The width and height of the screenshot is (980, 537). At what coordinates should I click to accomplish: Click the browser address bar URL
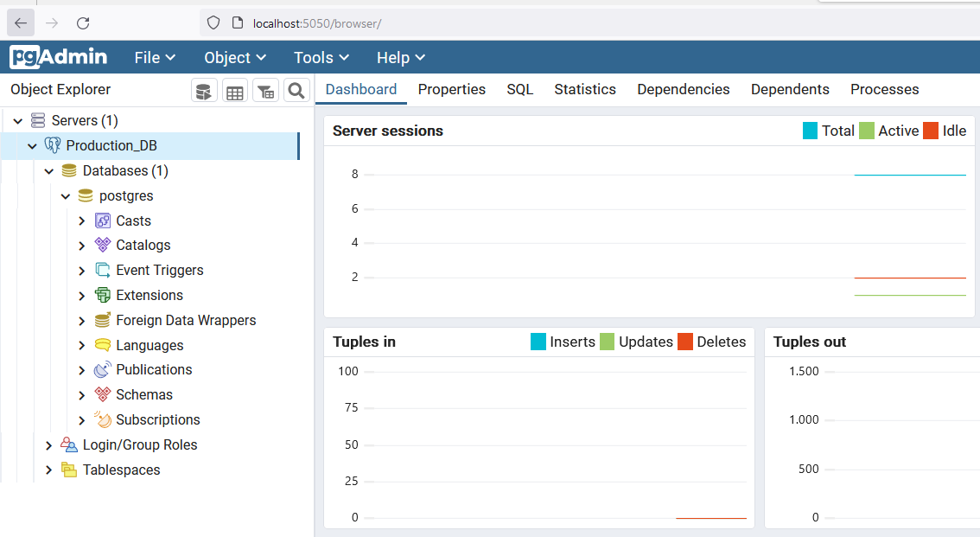(316, 23)
